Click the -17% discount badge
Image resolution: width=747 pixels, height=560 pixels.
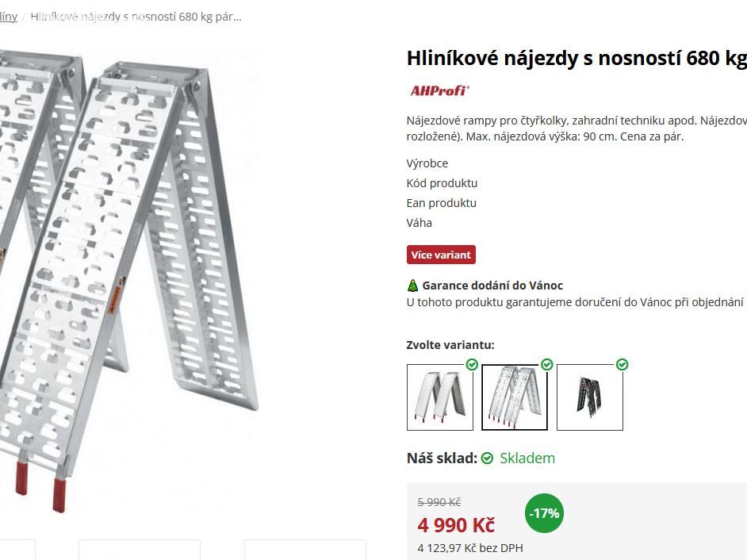[544, 513]
